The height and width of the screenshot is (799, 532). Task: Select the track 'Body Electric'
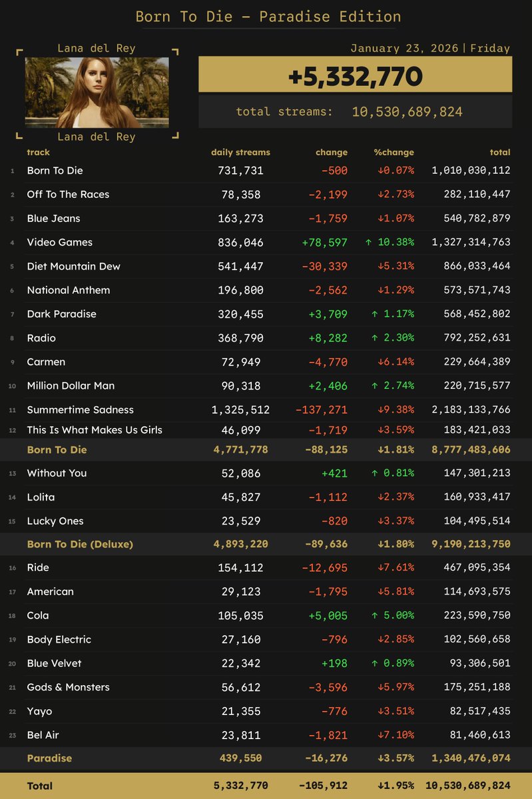59,640
